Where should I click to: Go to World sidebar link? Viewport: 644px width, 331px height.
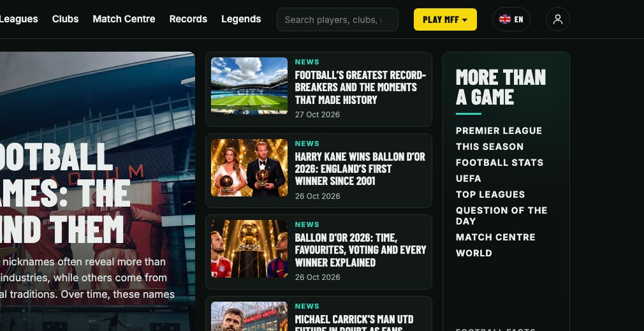(474, 253)
